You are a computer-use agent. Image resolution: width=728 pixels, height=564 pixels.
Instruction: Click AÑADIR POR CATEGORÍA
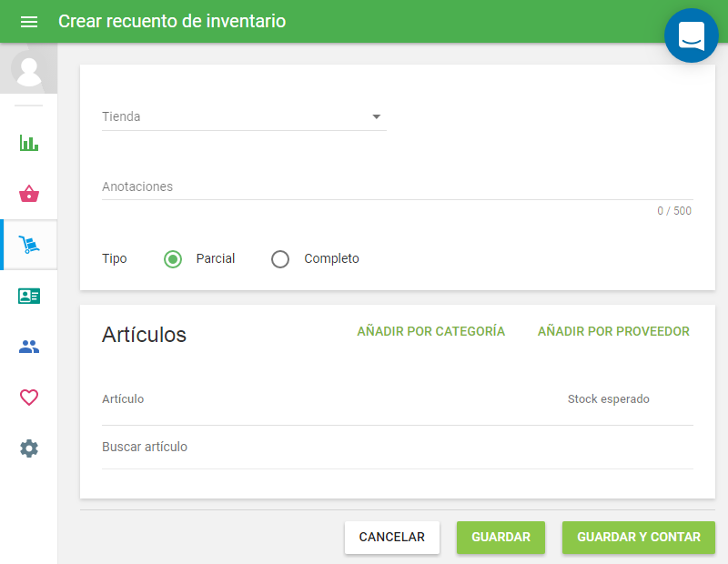431,331
